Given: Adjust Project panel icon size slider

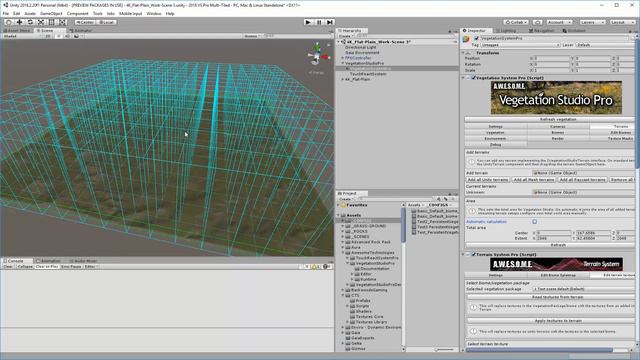Looking at the screenshot, I should pos(445,349).
